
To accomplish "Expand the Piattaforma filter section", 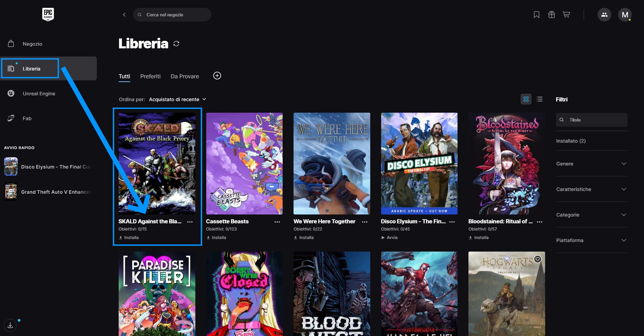I will point(591,240).
